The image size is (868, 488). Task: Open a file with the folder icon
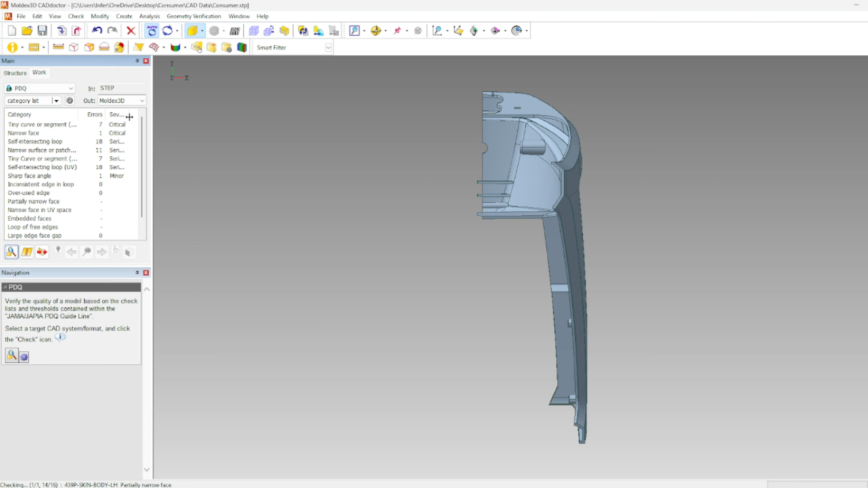point(27,30)
